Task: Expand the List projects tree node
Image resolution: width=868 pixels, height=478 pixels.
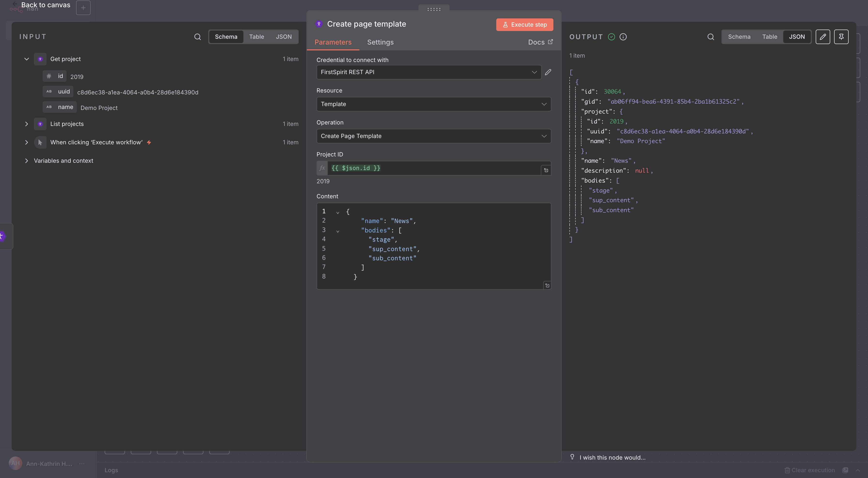Action: [x=26, y=124]
